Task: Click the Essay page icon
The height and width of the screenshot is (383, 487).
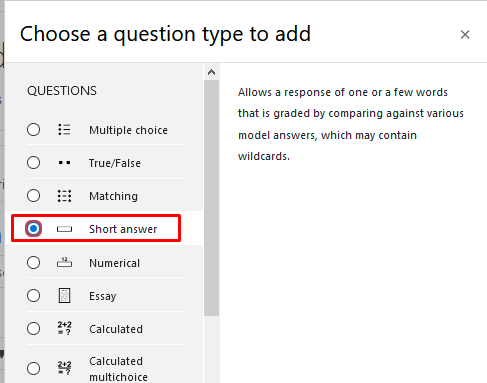Action: coord(64,296)
